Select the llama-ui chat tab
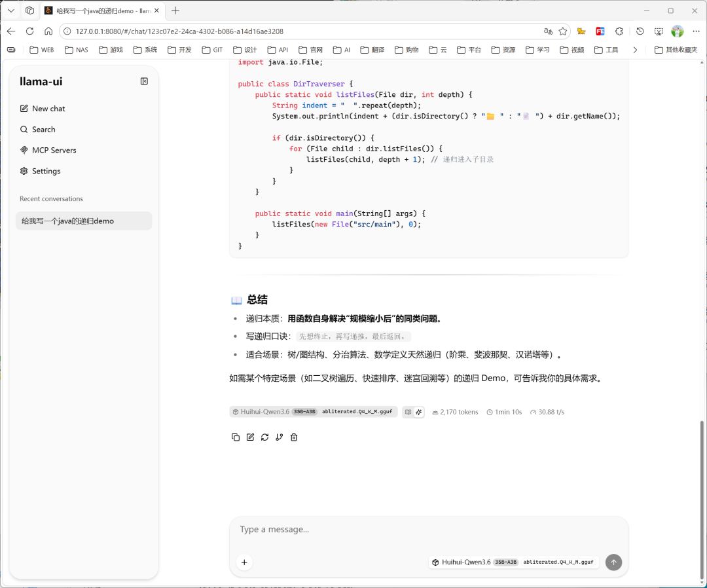The width and height of the screenshot is (707, 588). (102, 10)
